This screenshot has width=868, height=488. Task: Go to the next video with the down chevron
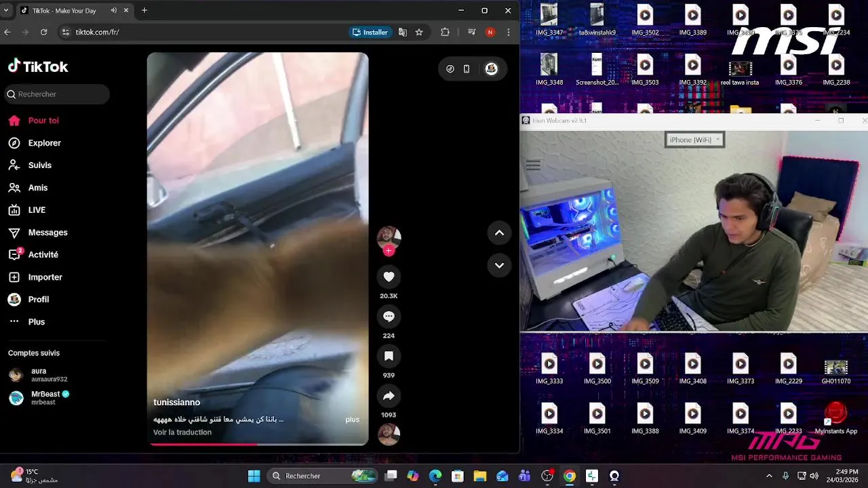[x=499, y=265]
